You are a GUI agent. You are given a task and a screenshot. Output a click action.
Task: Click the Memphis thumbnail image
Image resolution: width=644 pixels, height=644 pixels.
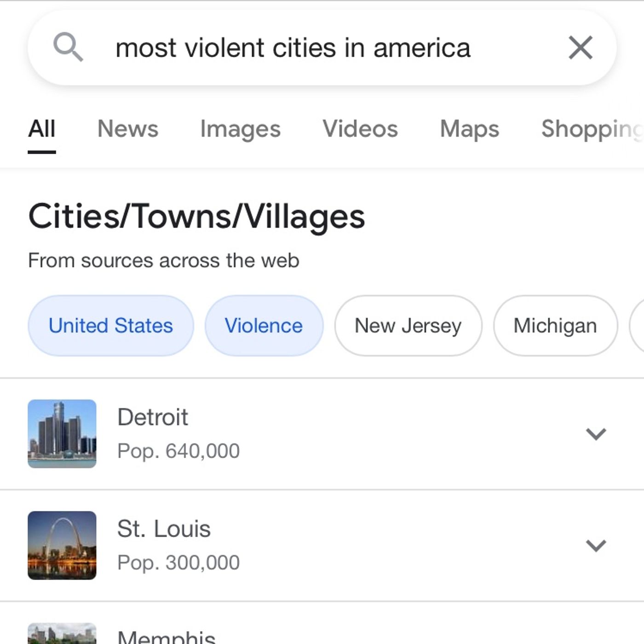[62, 634]
